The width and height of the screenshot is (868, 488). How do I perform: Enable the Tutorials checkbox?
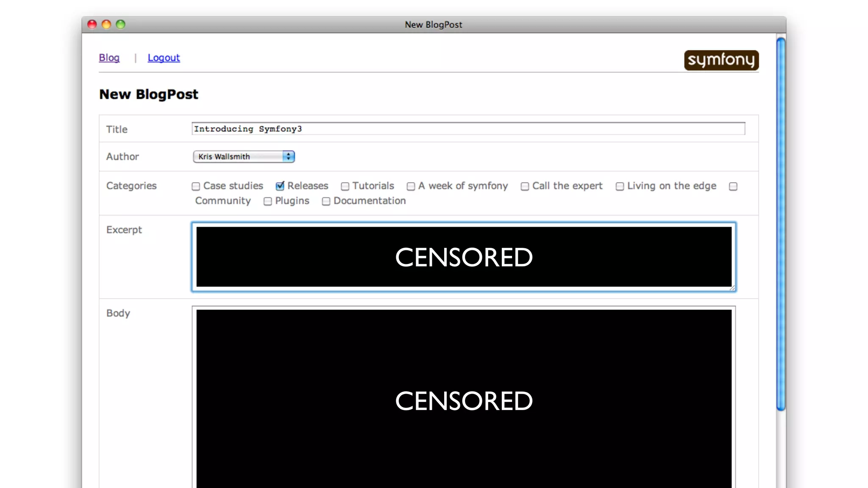pyautogui.click(x=345, y=186)
